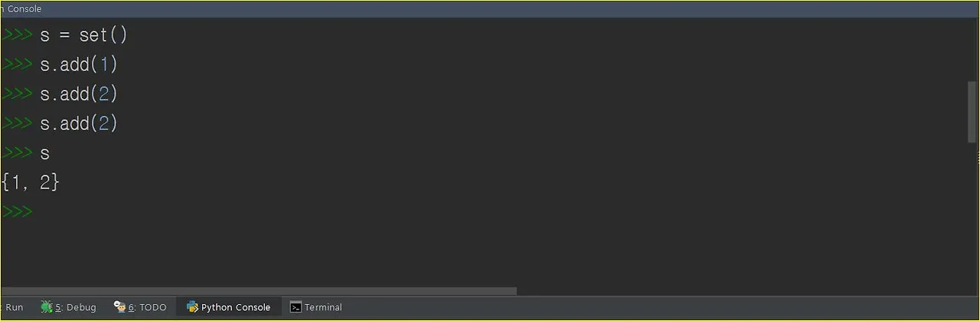
Task: Open the 6: TODO tab label
Action: point(147,307)
